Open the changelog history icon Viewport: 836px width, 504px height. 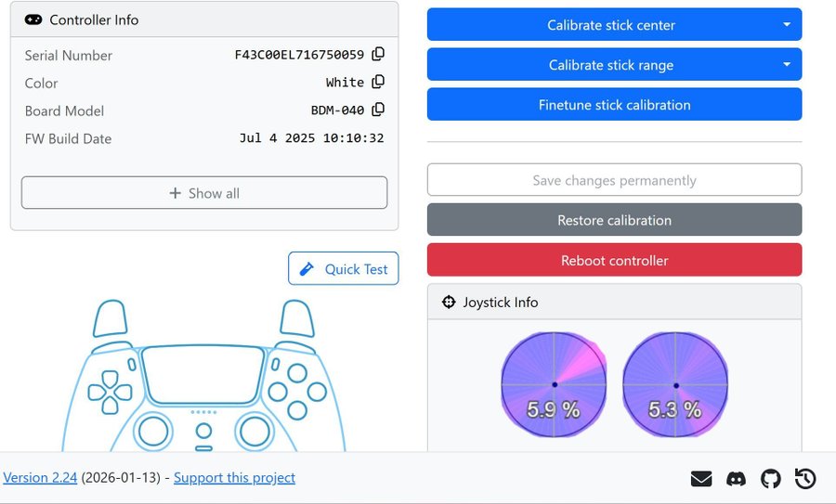click(805, 479)
